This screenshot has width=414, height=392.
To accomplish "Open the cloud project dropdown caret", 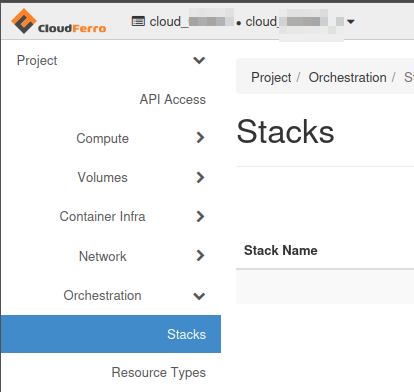I will click(350, 22).
